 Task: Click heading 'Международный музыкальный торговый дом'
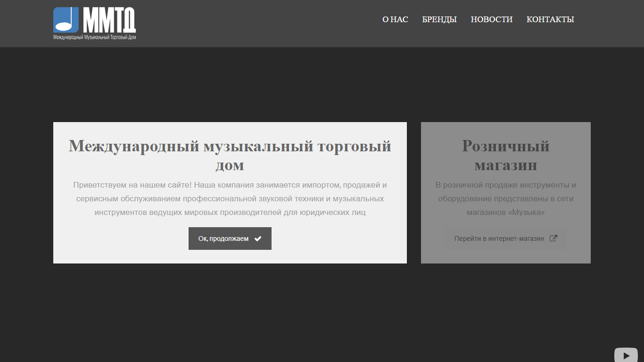pos(230,156)
